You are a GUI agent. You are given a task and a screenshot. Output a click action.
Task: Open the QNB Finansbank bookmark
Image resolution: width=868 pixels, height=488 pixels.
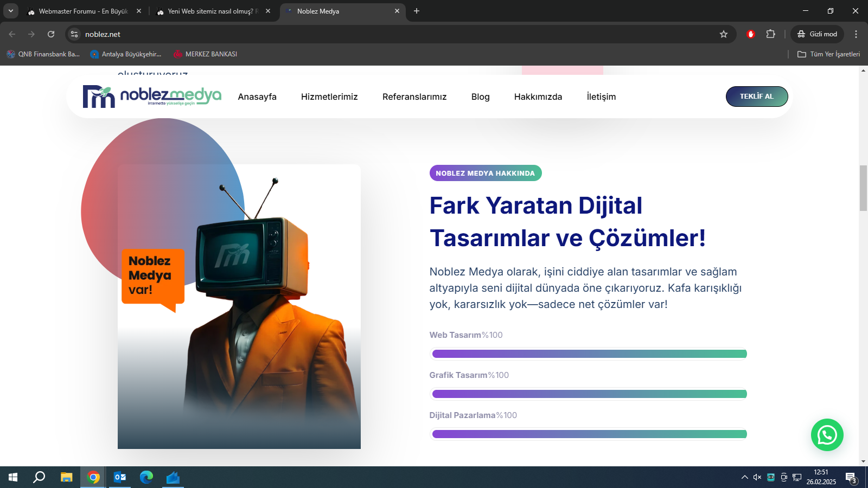(43, 54)
